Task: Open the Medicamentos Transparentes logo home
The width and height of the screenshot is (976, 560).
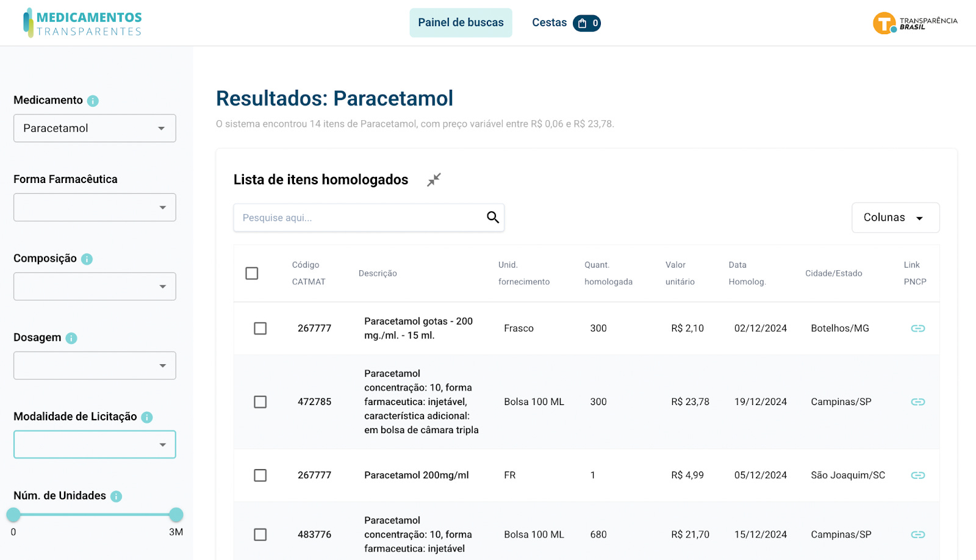Action: point(82,23)
